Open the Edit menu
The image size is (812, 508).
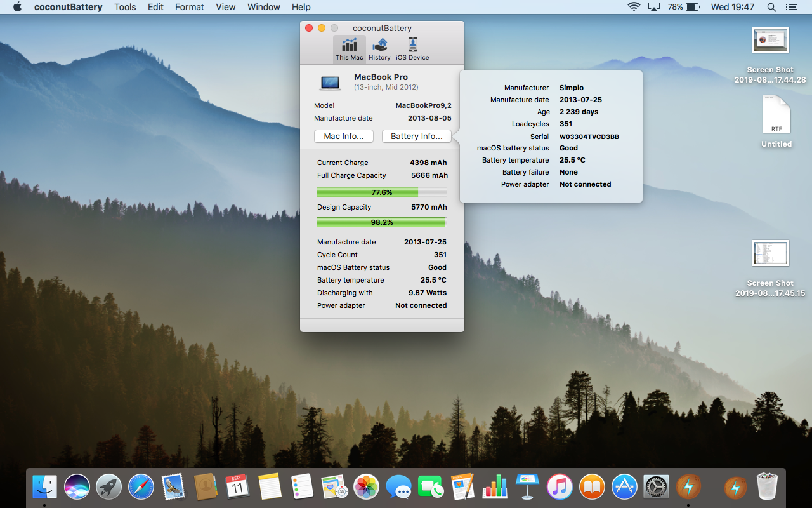pos(155,7)
